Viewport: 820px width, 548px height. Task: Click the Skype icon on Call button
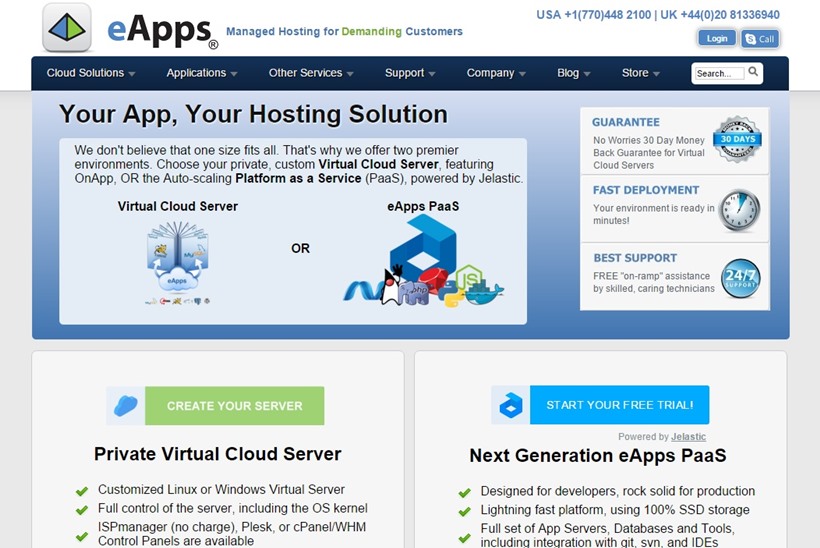750,39
